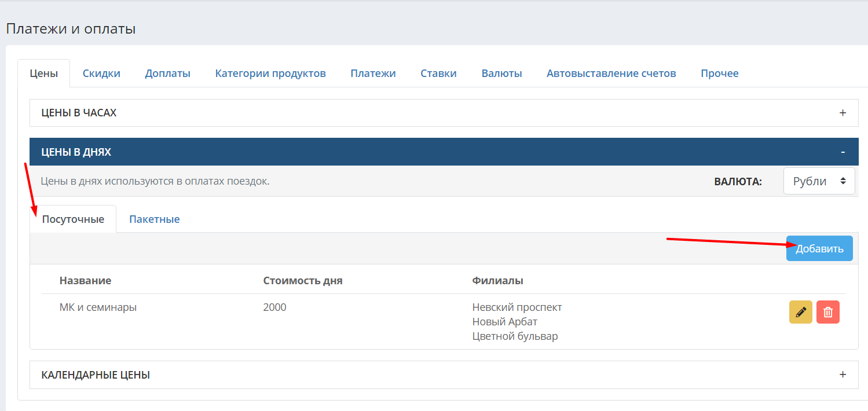Click the МК и семинары name cell

[x=98, y=307]
